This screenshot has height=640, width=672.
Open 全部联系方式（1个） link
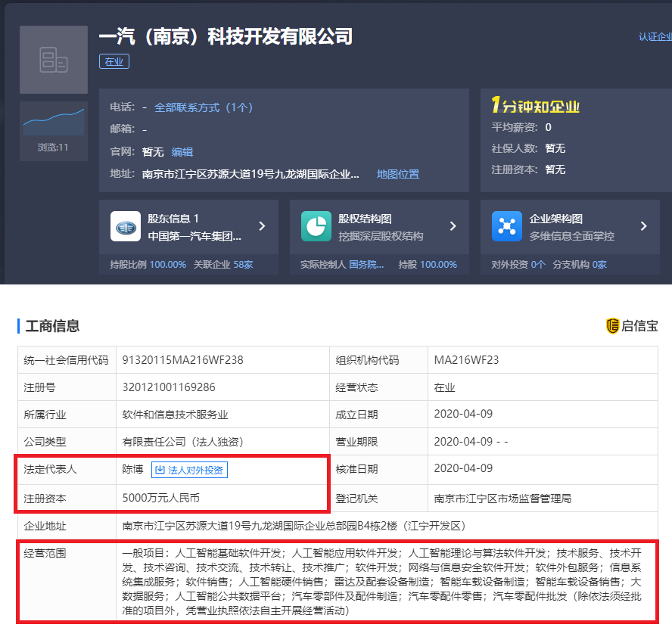click(204, 107)
